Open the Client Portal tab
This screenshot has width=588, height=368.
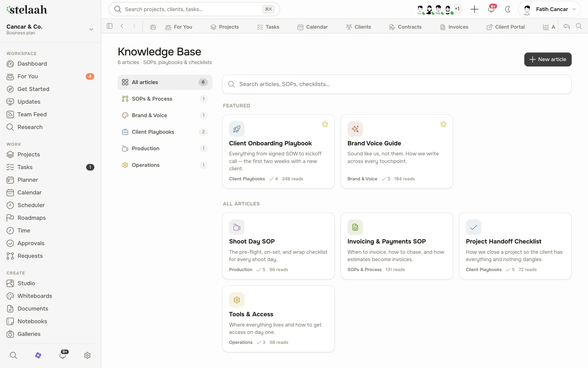pos(506,27)
